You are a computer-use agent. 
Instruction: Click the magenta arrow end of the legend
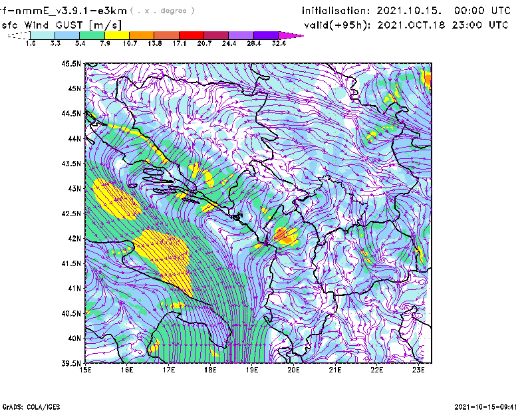[291, 35]
